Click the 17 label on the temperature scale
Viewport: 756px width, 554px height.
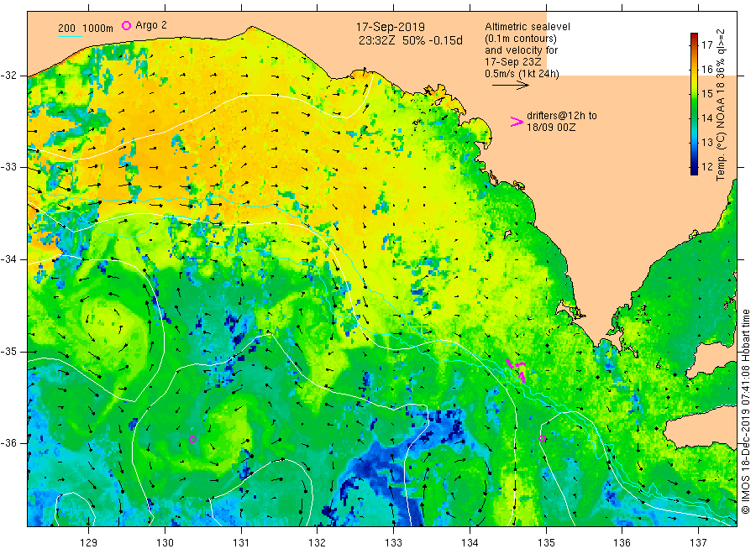pyautogui.click(x=706, y=44)
